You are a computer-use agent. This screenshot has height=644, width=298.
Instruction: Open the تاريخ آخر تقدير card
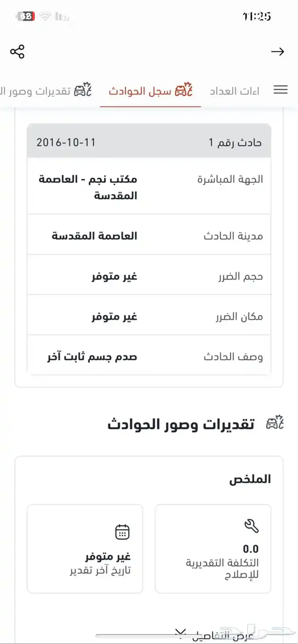pyautogui.click(x=85, y=549)
